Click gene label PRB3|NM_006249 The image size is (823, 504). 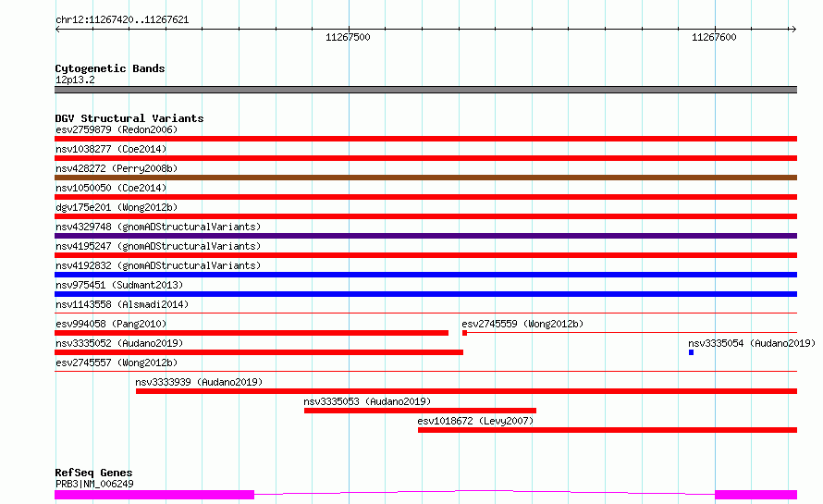[x=94, y=484]
